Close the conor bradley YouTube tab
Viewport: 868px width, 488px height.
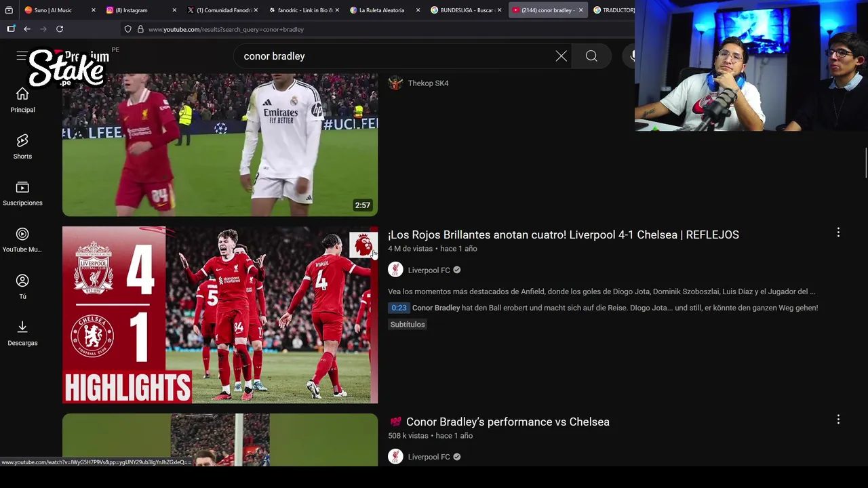coord(580,10)
